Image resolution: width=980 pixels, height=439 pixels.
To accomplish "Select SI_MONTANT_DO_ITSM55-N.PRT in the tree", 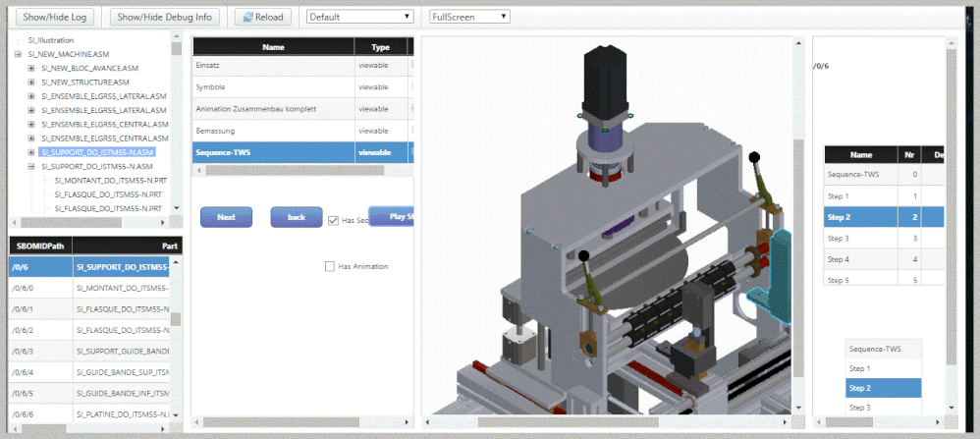I will 111,180.
